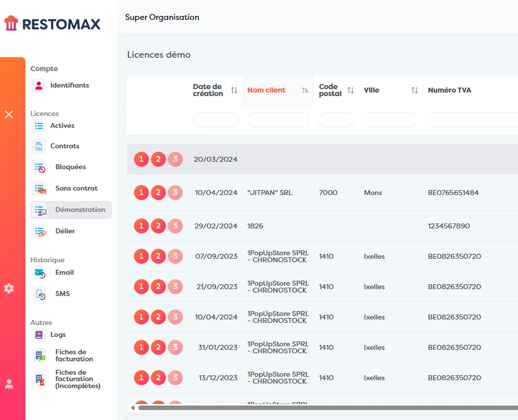Click the date 29/02/2024
The width and height of the screenshot is (518, 420).
[216, 226]
